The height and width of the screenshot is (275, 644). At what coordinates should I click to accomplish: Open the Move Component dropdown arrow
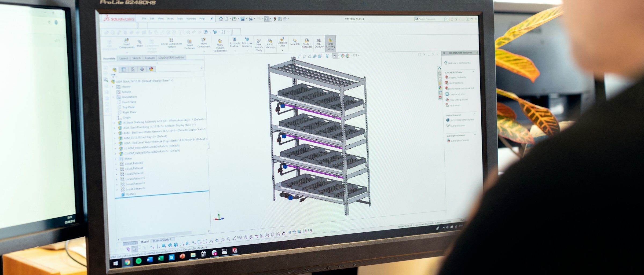point(204,51)
